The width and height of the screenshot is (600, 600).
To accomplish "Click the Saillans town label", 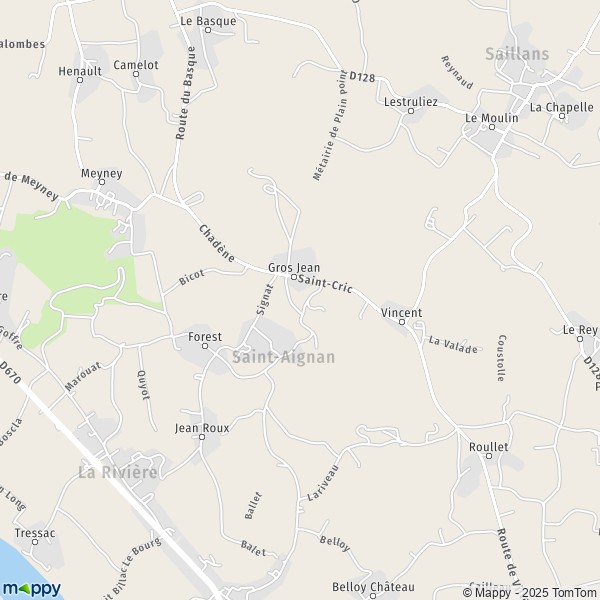I will point(517,54).
